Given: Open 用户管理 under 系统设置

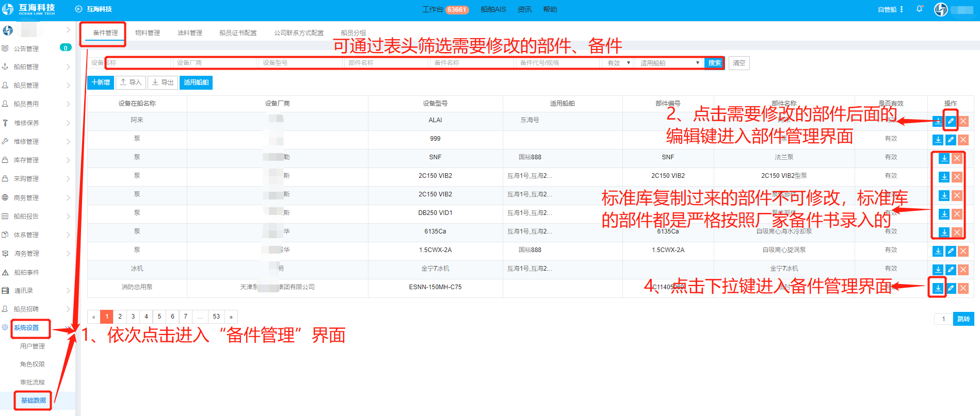Looking at the screenshot, I should coord(33,346).
